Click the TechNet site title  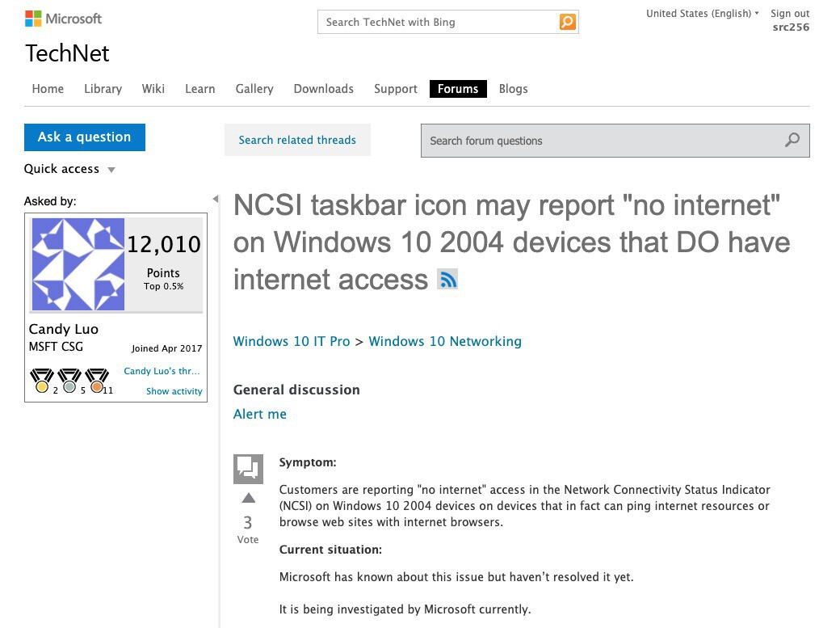pyautogui.click(x=67, y=53)
